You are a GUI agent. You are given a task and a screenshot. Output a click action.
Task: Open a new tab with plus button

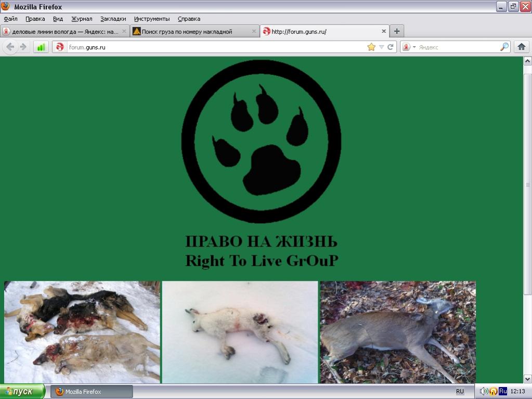pos(397,31)
